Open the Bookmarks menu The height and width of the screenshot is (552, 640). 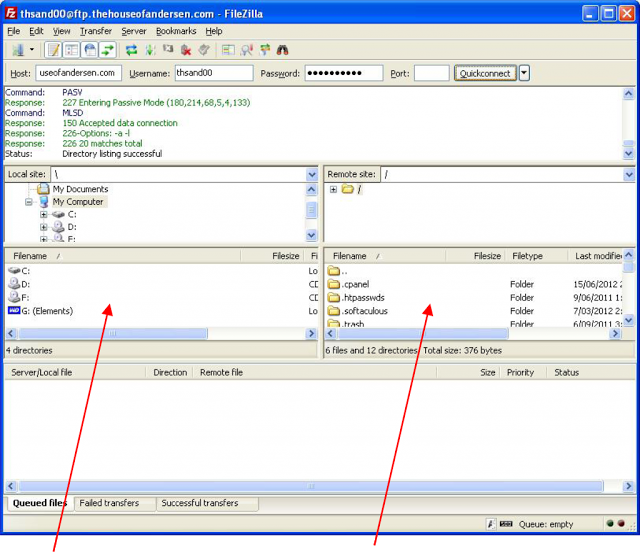click(176, 31)
